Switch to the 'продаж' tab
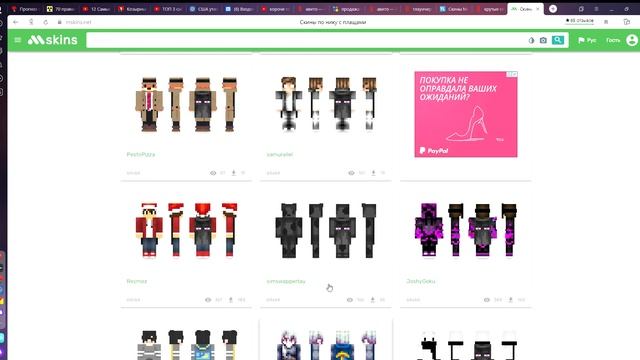The image size is (640, 360). 347,9
